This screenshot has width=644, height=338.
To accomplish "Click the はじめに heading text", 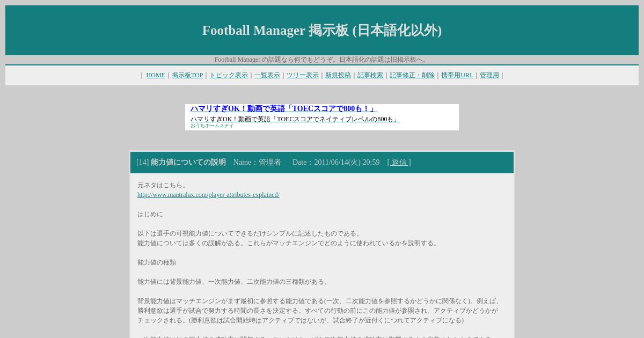I will point(150,214).
